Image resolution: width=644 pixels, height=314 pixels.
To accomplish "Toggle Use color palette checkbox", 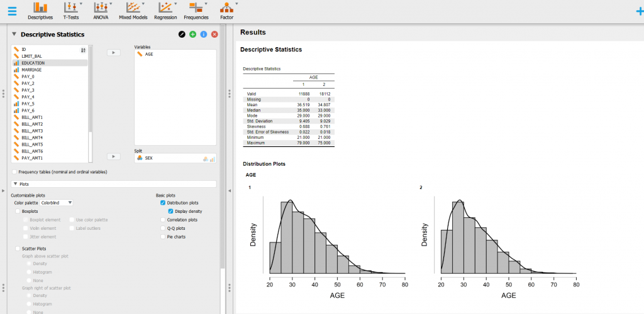I will pyautogui.click(x=72, y=220).
